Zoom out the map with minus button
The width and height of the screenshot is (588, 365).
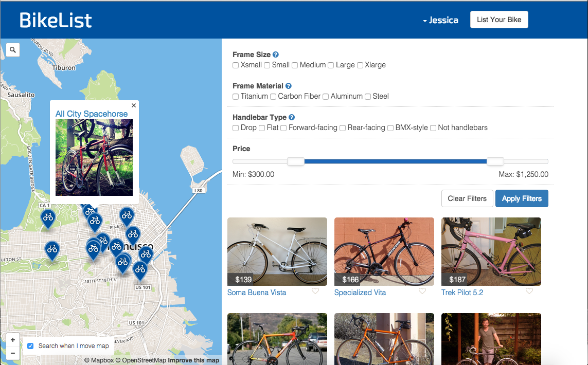(x=13, y=353)
